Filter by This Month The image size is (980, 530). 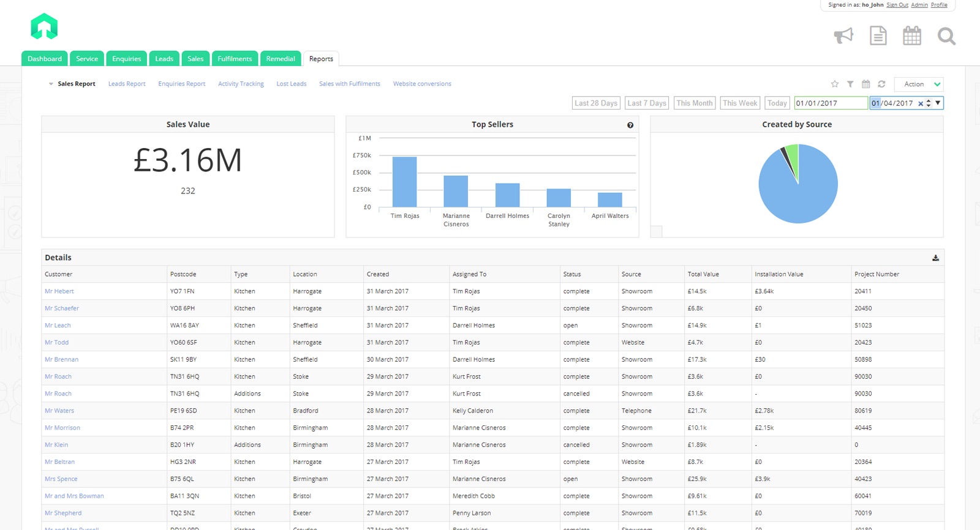[x=695, y=103]
